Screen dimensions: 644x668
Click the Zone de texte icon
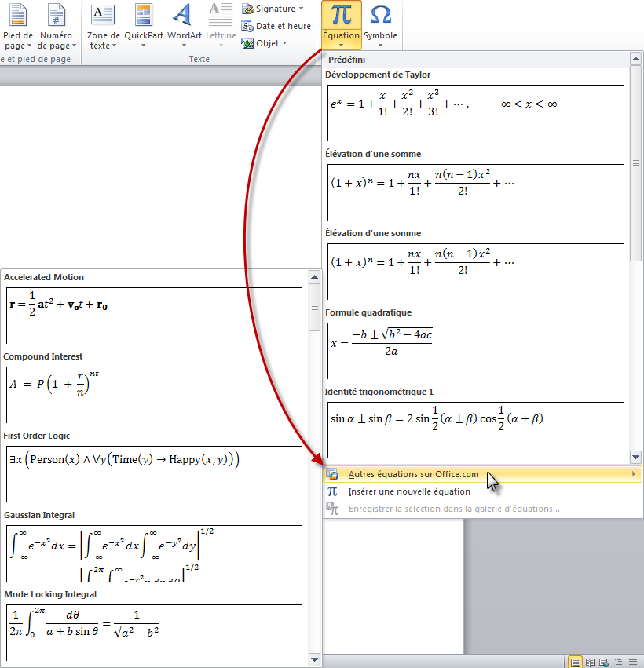pos(103,15)
